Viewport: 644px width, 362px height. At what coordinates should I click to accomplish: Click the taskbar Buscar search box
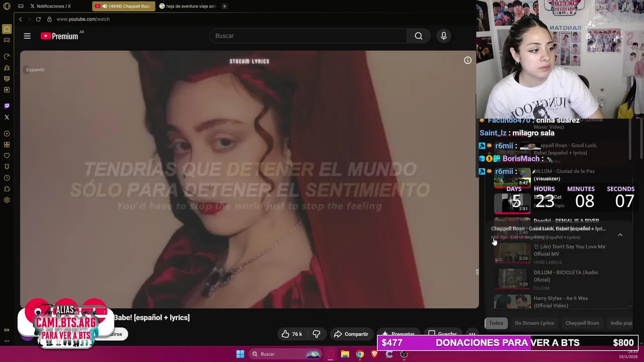[285, 354]
